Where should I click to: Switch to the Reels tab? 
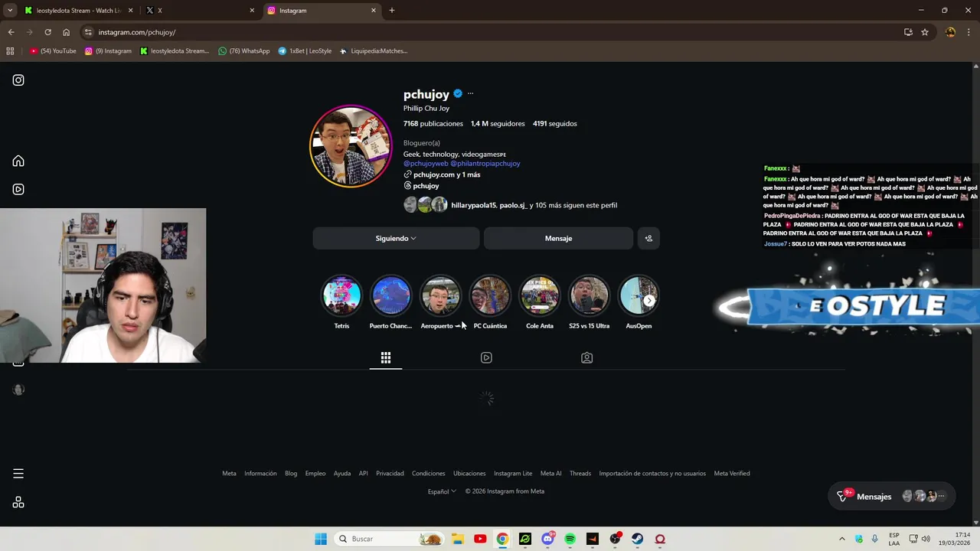pyautogui.click(x=486, y=357)
